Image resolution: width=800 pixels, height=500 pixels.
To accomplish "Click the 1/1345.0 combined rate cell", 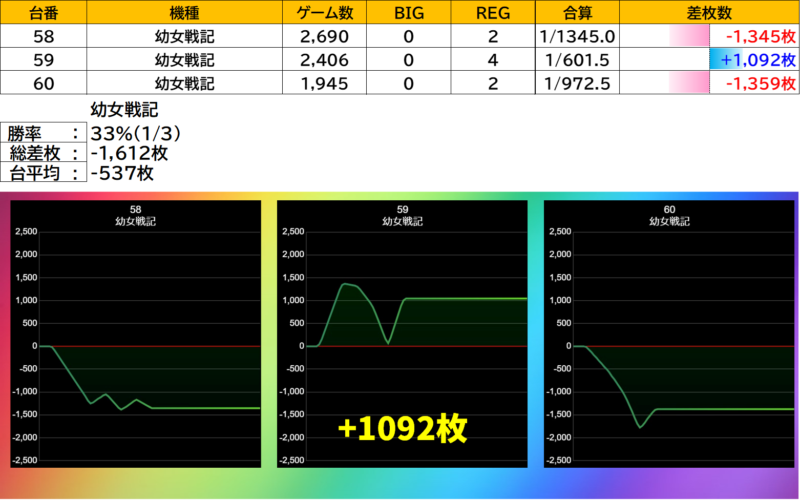I will pos(577,36).
